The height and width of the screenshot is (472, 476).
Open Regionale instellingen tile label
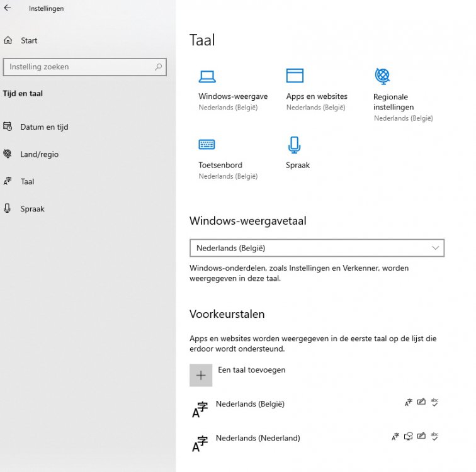(394, 102)
